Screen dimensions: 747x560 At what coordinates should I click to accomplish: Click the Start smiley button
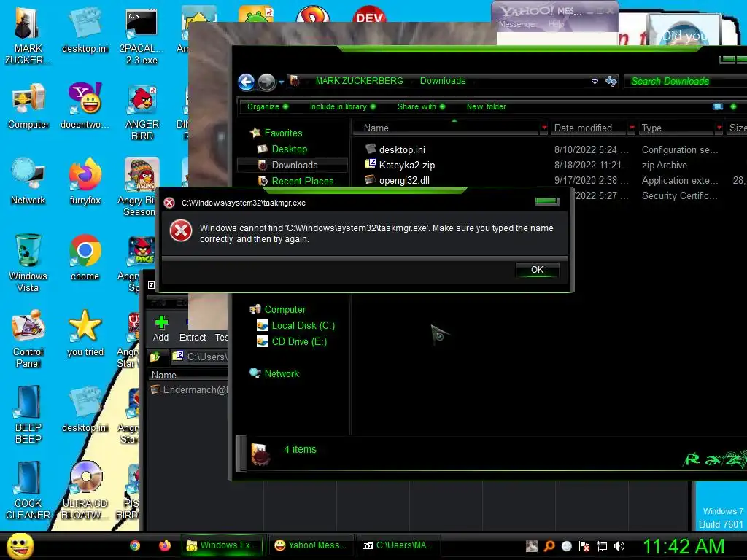coord(20,545)
